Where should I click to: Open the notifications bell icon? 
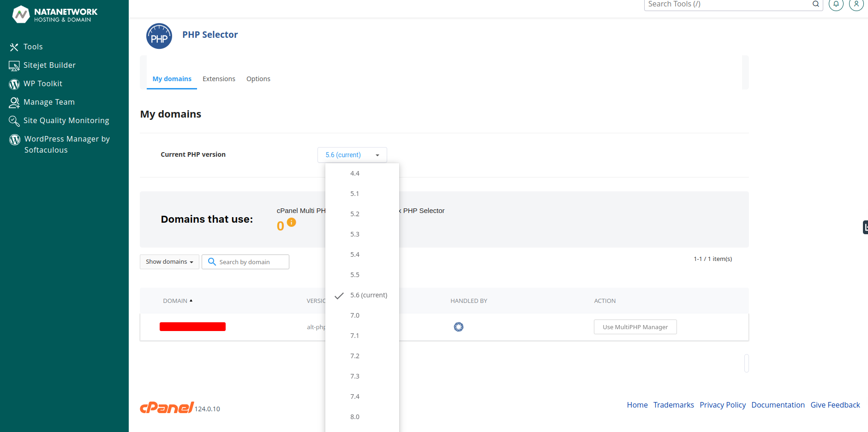(836, 4)
